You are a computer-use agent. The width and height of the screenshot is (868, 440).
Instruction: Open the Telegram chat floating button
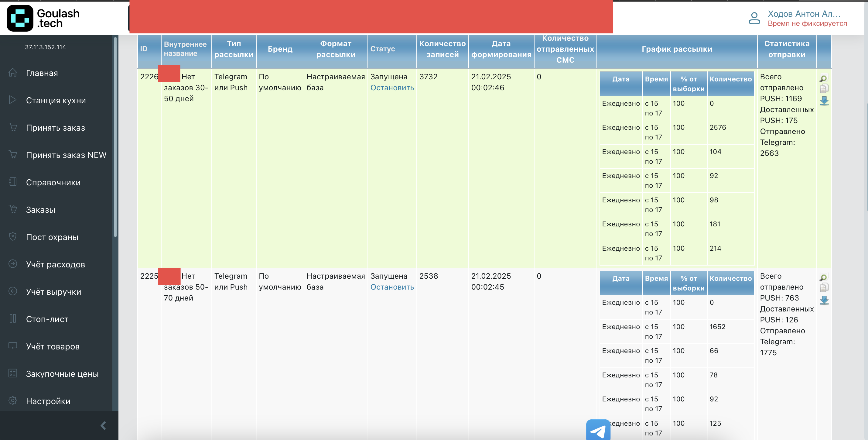coord(598,430)
